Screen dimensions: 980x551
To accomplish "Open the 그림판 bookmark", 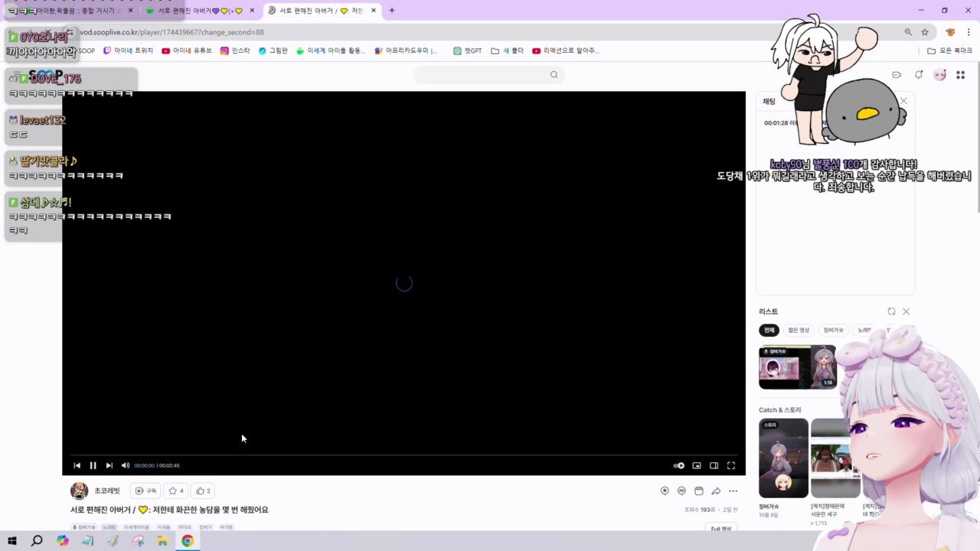I will [x=273, y=51].
